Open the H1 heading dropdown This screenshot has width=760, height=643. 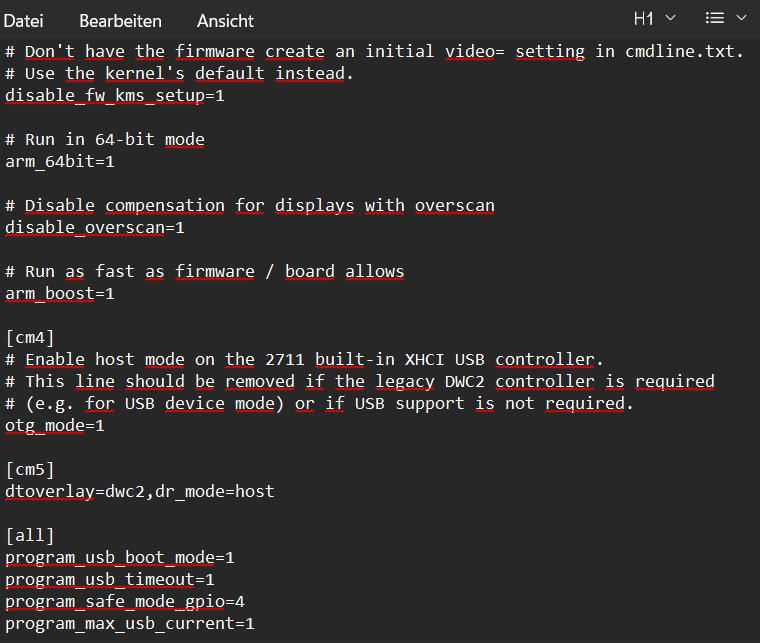click(x=655, y=18)
